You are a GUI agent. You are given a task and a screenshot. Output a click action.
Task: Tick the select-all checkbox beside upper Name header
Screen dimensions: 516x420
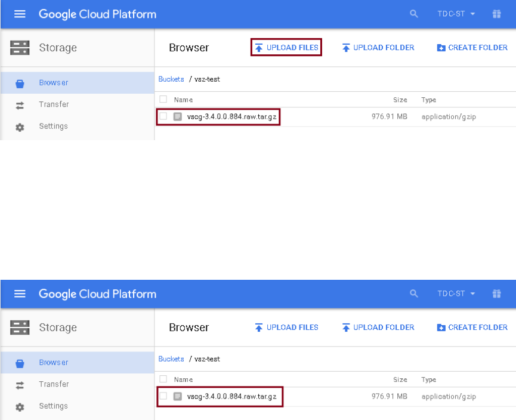(163, 100)
